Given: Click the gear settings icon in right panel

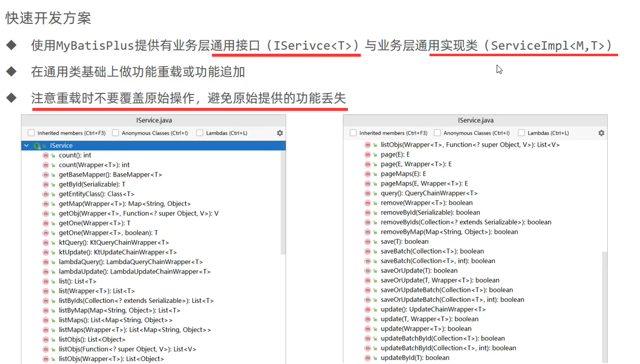Looking at the screenshot, I should pyautogui.click(x=601, y=133).
